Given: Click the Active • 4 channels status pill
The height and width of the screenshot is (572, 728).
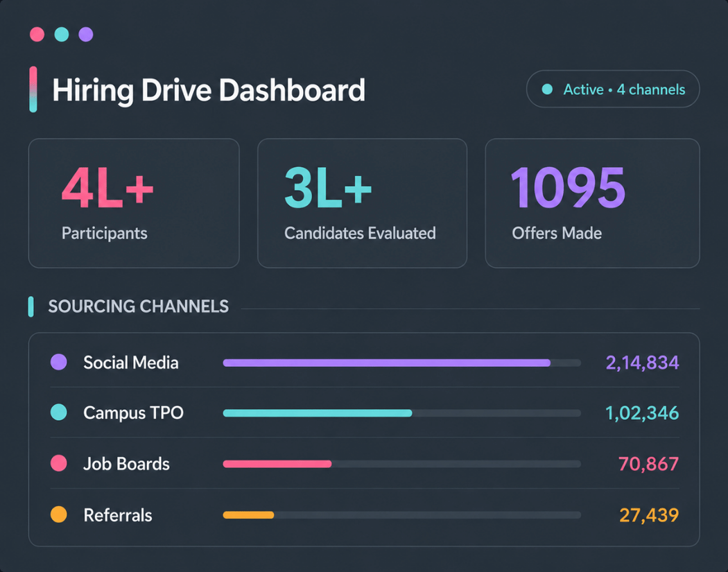Looking at the screenshot, I should 613,89.
